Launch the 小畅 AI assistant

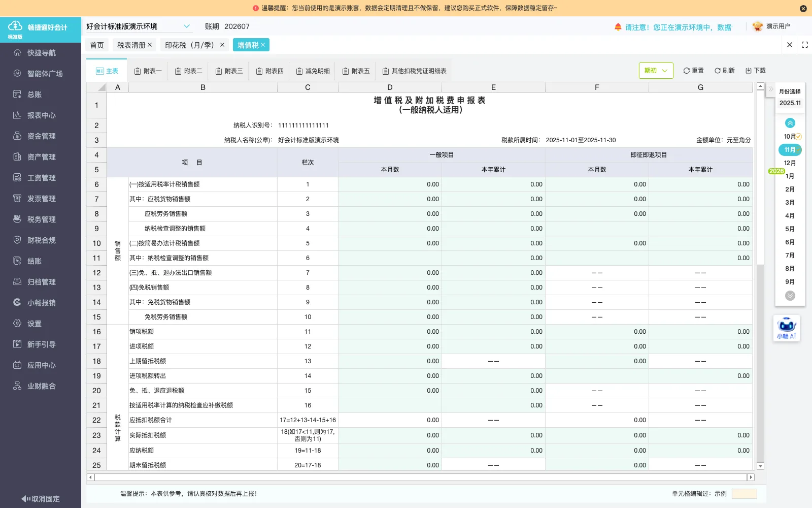pos(787,328)
